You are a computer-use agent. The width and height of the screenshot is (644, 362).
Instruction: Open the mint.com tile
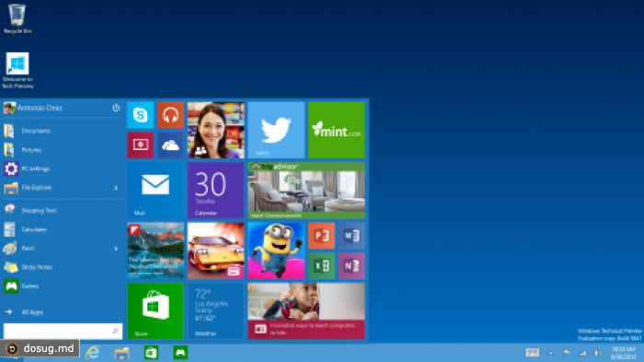(337, 130)
